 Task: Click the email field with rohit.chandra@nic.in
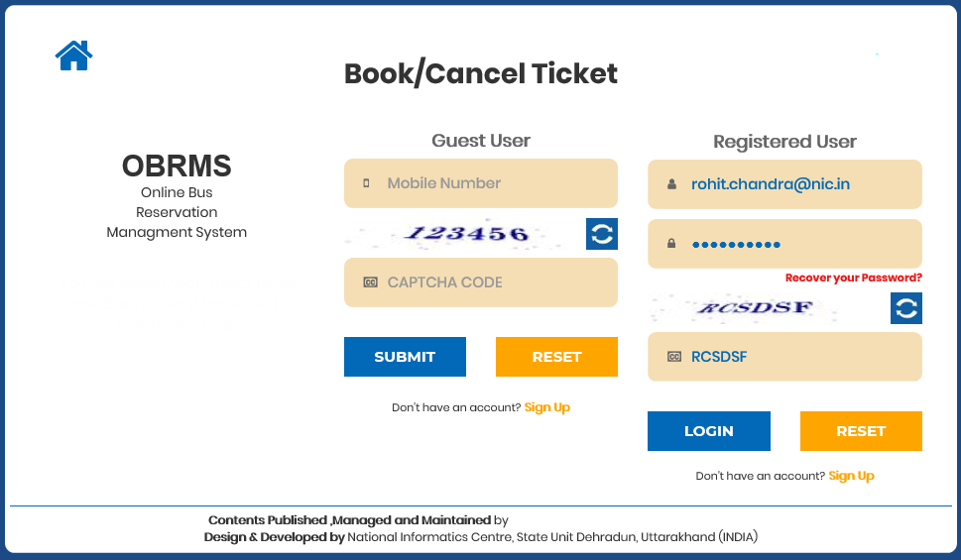coord(793,184)
